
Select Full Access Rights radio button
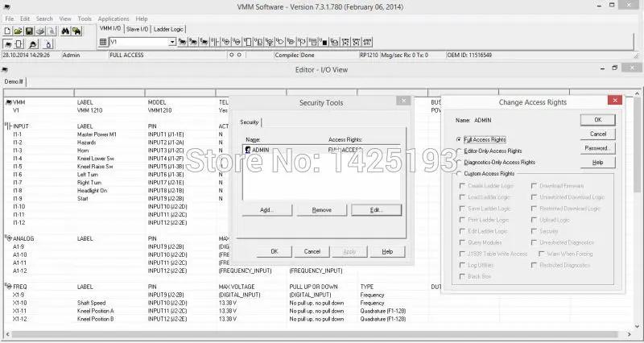(x=459, y=139)
